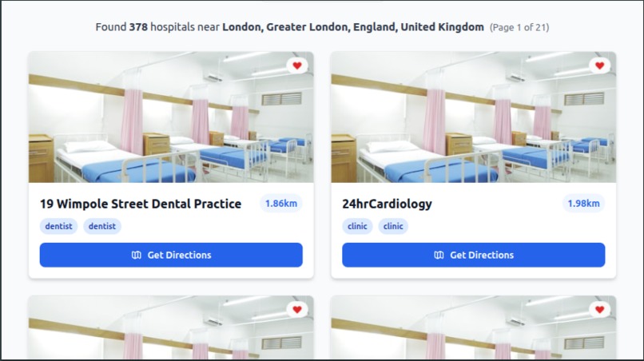Screen dimensions: 644x361
Task: Toggle favorite heart on 19 Wimpole Street card
Action: tap(297, 65)
